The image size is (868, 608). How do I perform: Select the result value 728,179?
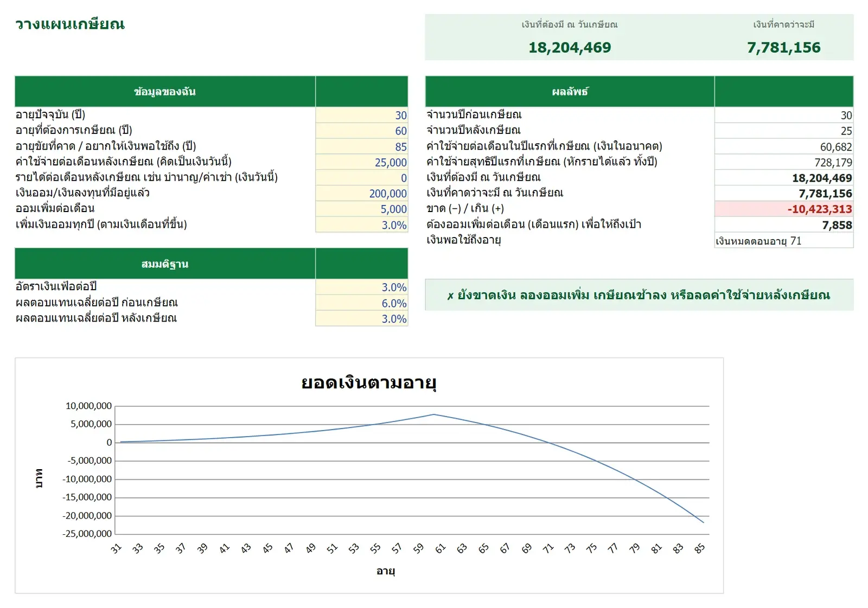tap(784, 162)
